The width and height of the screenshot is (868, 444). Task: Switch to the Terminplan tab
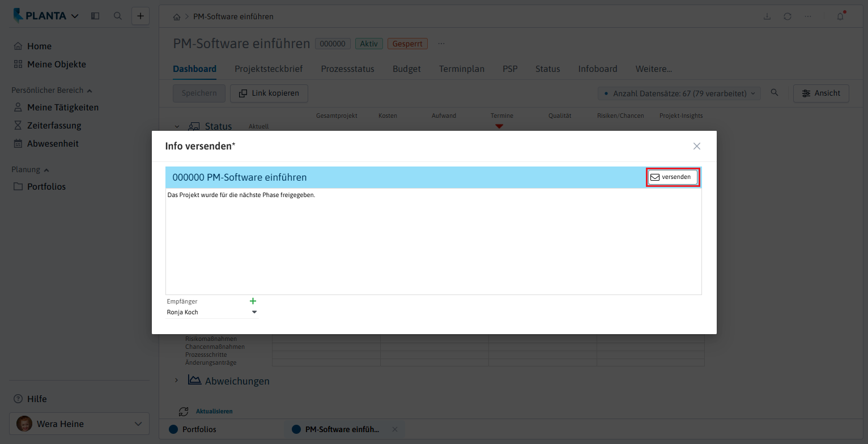(x=462, y=69)
